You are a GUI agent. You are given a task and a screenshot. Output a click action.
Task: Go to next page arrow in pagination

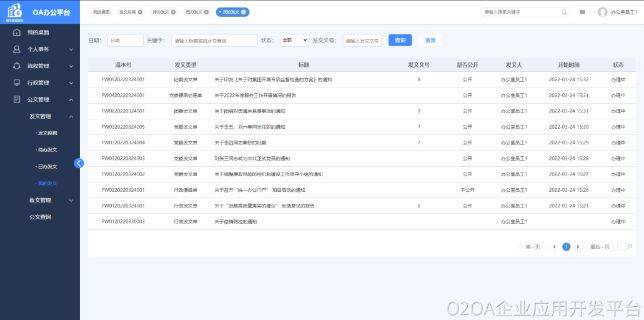click(578, 247)
